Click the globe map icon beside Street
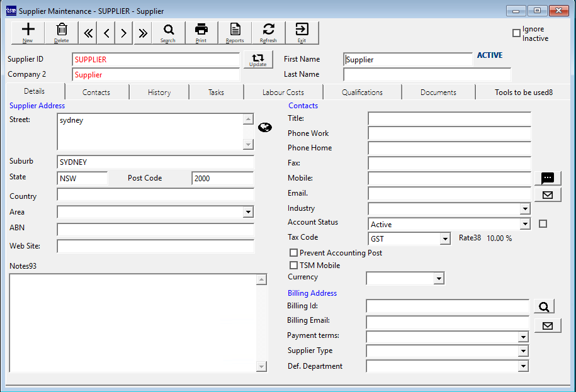The image size is (576, 392). 265,127
